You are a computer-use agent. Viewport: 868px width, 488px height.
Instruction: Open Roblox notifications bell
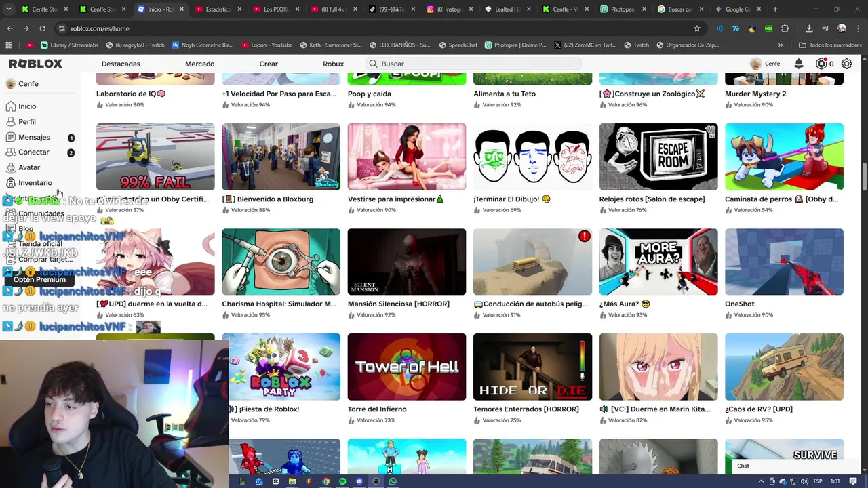(799, 64)
